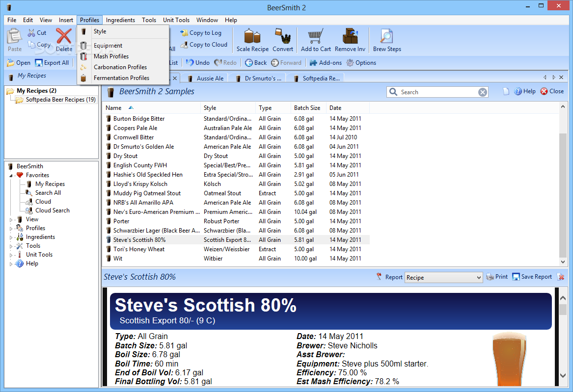The width and height of the screenshot is (573, 392).
Task: Click Copy to Log icon
Action: (x=184, y=33)
